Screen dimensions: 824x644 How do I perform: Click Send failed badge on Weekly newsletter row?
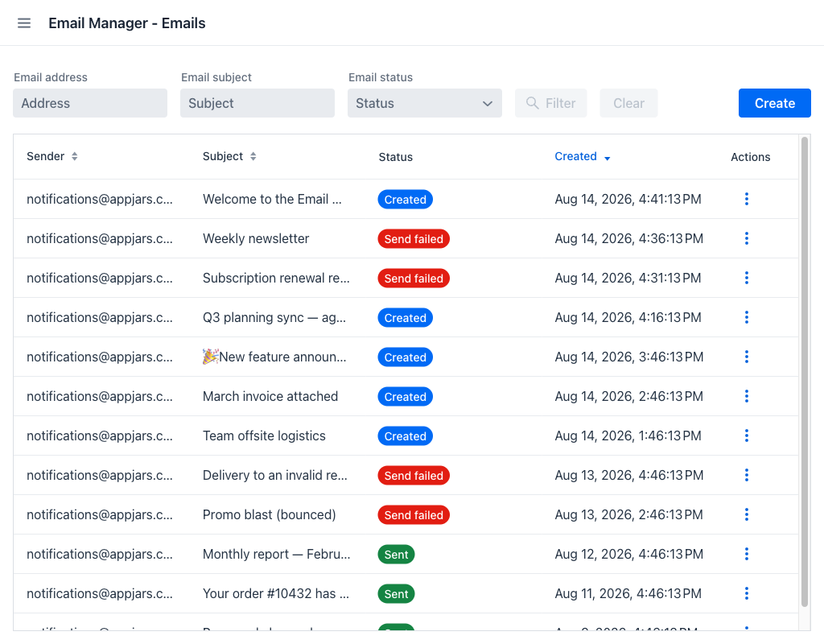[414, 238]
